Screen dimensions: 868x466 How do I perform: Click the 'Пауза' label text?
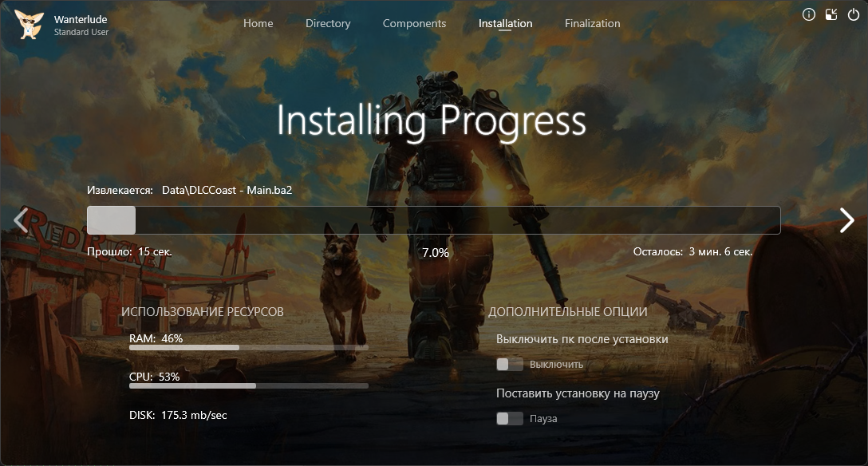543,419
